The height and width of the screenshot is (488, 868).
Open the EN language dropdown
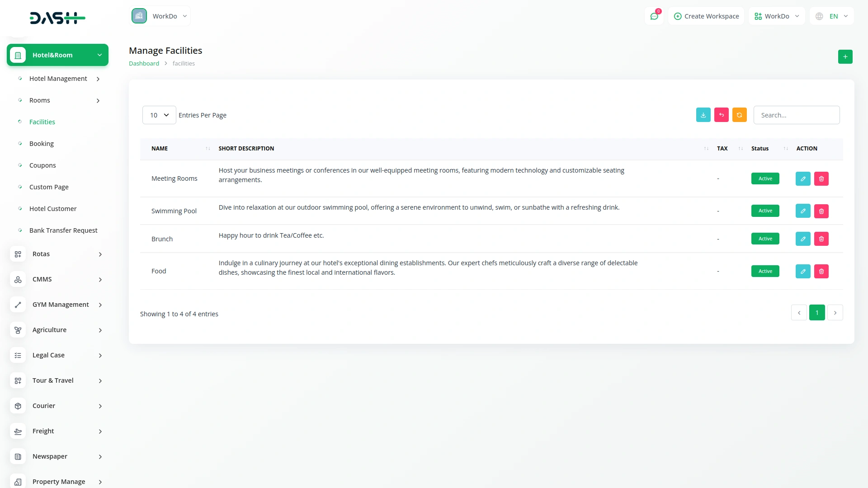point(832,16)
